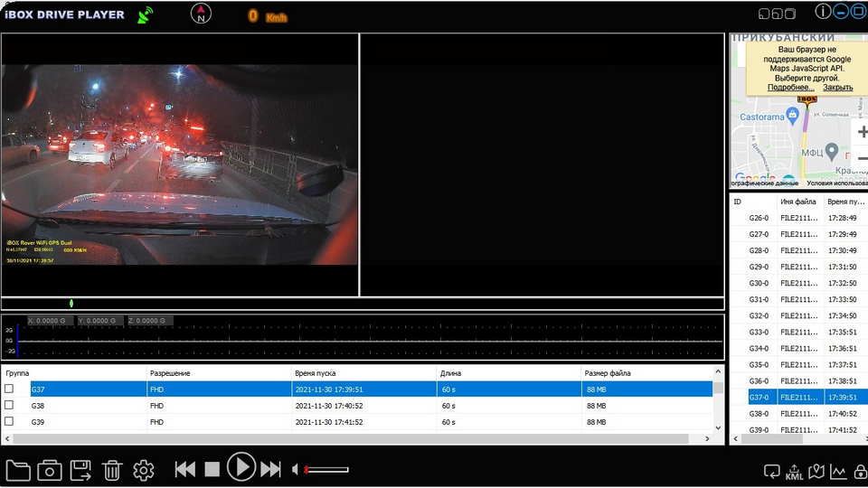Click the front camera video frame
The height and width of the screenshot is (488, 868).
coord(180,164)
